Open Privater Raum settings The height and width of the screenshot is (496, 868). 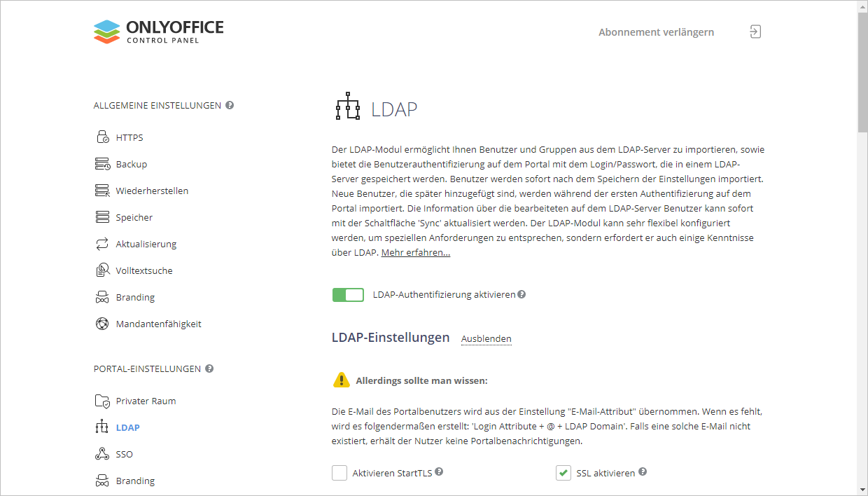[146, 401]
